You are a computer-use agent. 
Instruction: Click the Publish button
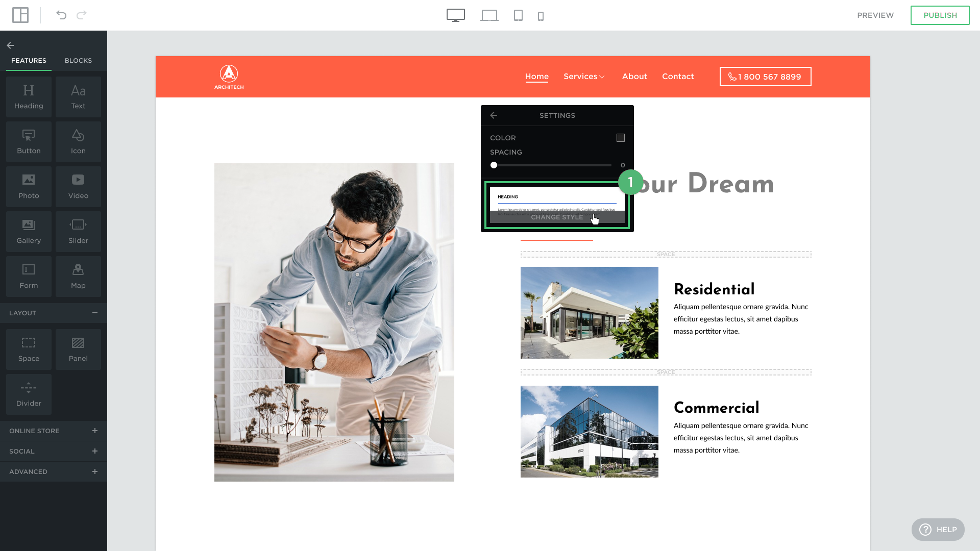[x=940, y=15]
